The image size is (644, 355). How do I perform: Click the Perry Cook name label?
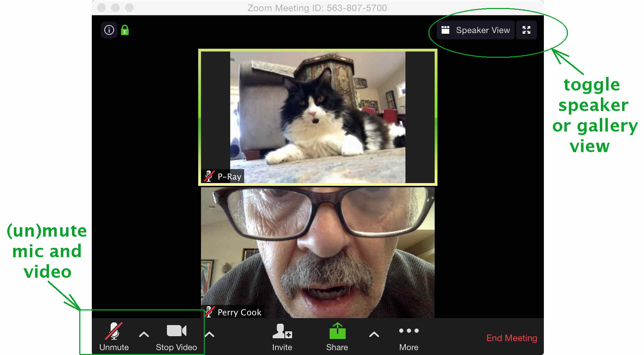(x=239, y=312)
